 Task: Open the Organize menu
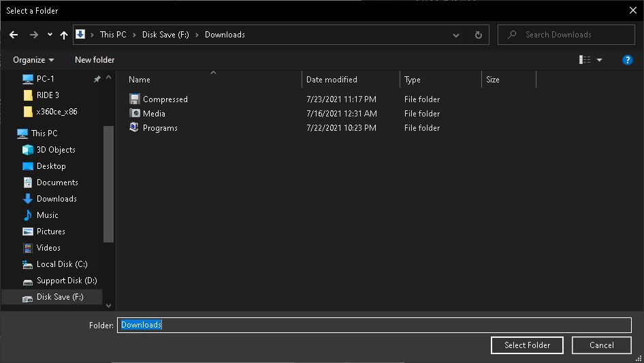point(33,60)
